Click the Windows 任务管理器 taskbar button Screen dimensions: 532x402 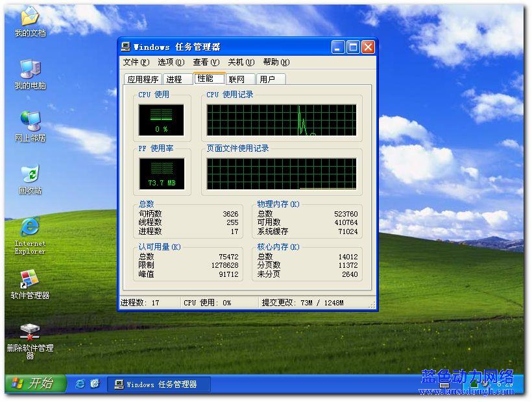pyautogui.click(x=159, y=384)
